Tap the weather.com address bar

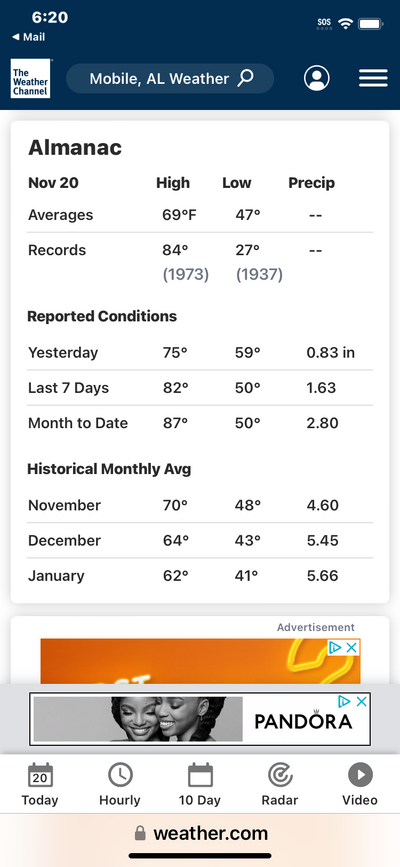pyautogui.click(x=200, y=833)
